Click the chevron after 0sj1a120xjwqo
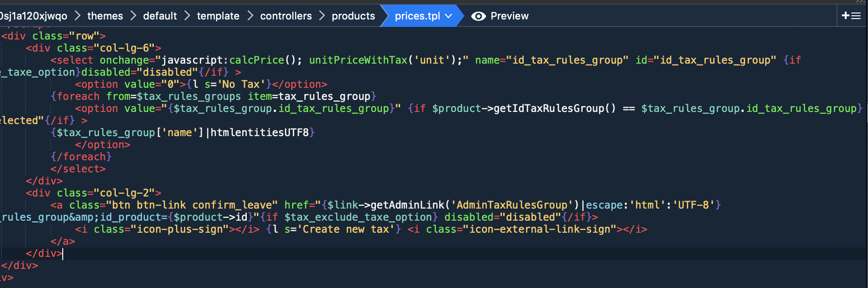 (x=78, y=16)
